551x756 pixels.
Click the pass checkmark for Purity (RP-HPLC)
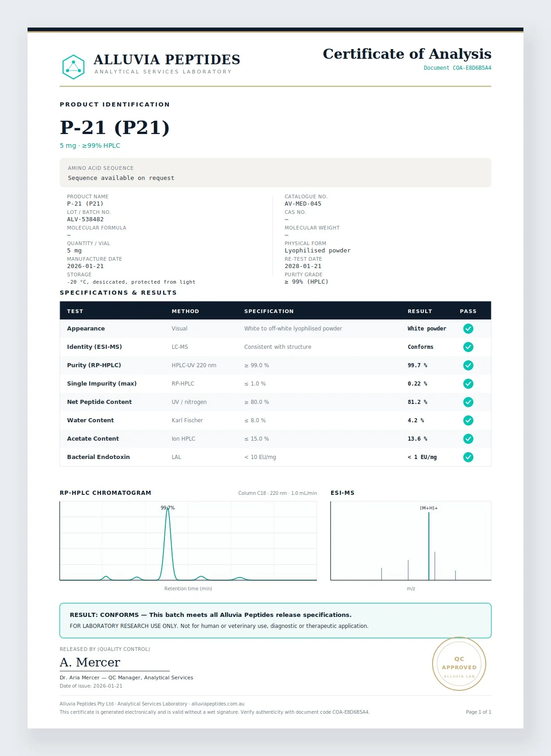pos(468,365)
